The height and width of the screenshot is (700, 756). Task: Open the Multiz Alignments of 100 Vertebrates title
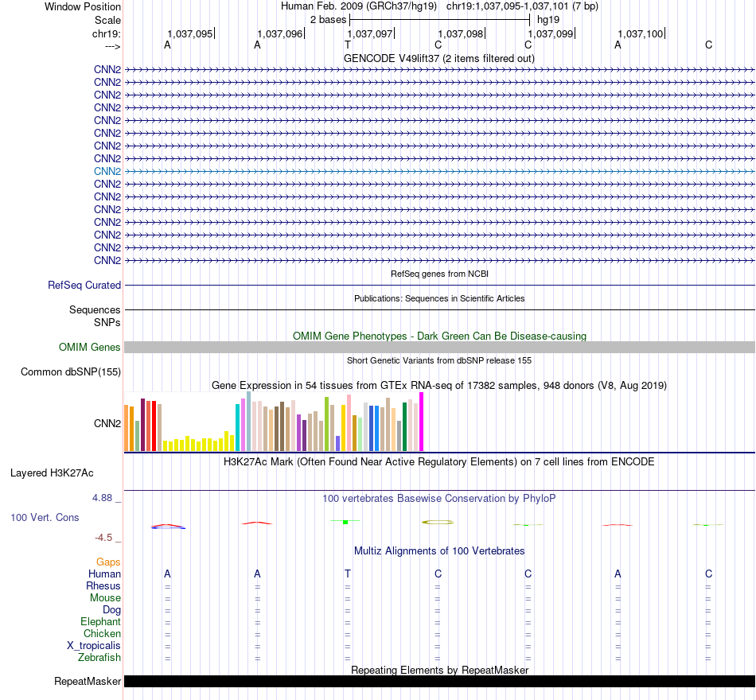tap(439, 550)
